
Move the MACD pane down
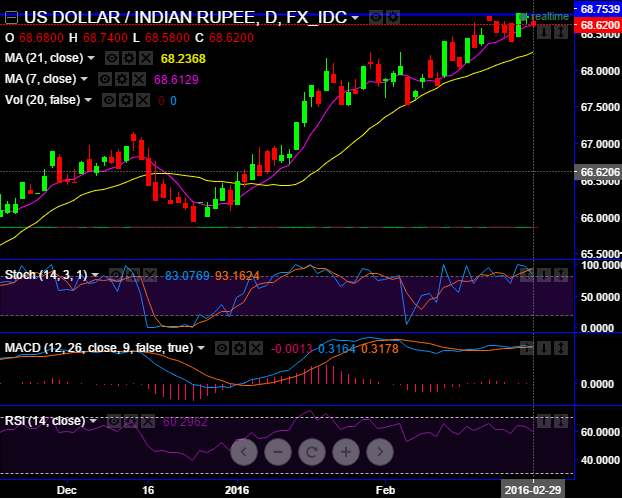(544, 348)
